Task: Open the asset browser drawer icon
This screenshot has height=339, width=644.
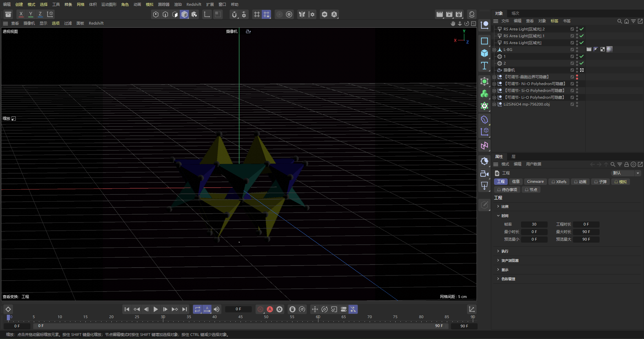Action: coord(8,14)
